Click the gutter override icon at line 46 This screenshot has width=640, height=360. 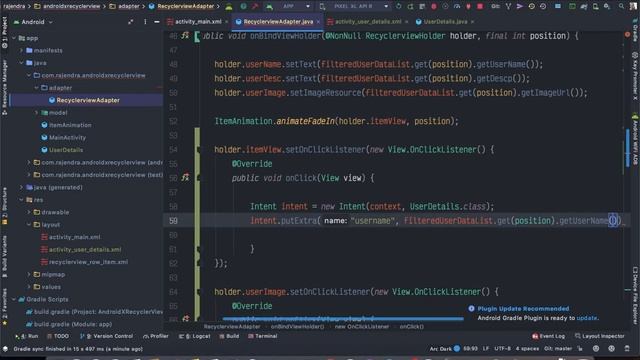185,36
